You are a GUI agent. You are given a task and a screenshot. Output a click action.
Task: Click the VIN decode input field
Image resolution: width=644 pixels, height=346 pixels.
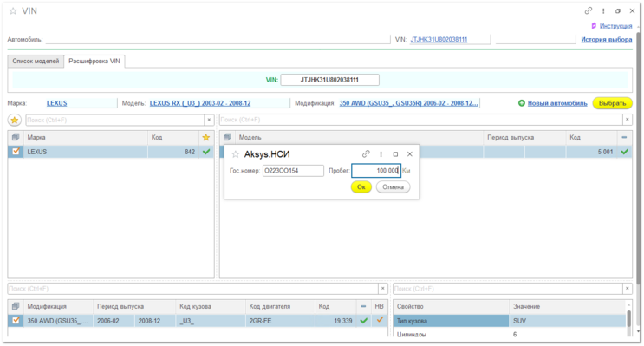pyautogui.click(x=329, y=80)
